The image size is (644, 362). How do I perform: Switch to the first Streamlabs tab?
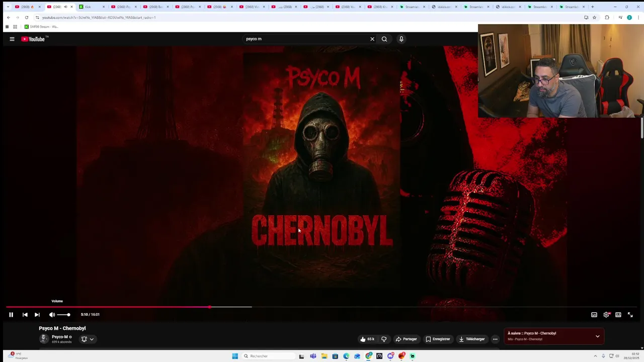click(412, 7)
